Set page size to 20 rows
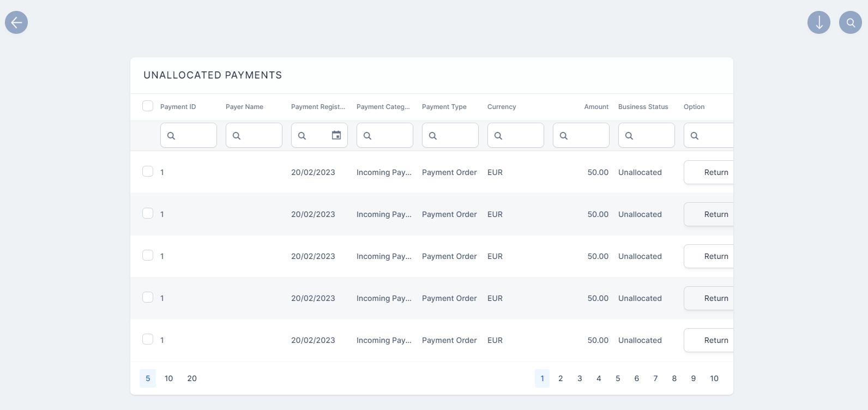Screen dimensions: 868x410 coord(192,378)
